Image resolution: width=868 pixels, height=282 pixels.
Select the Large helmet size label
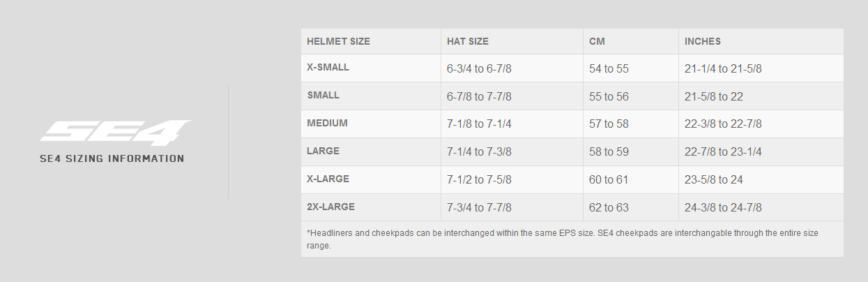[x=323, y=151]
